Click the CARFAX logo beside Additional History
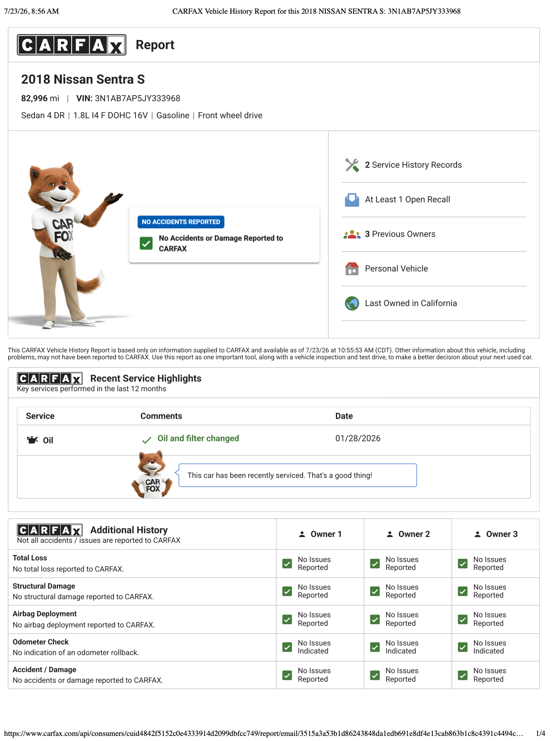The height and width of the screenshot is (741, 560). click(50, 530)
